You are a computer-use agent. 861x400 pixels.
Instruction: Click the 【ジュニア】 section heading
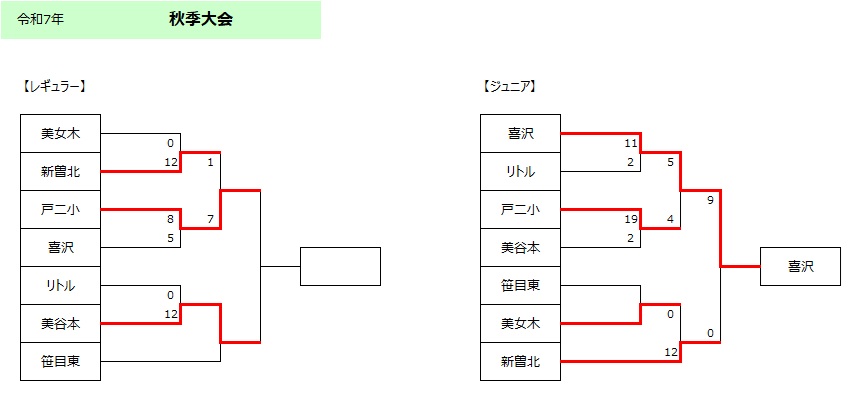coord(510,86)
